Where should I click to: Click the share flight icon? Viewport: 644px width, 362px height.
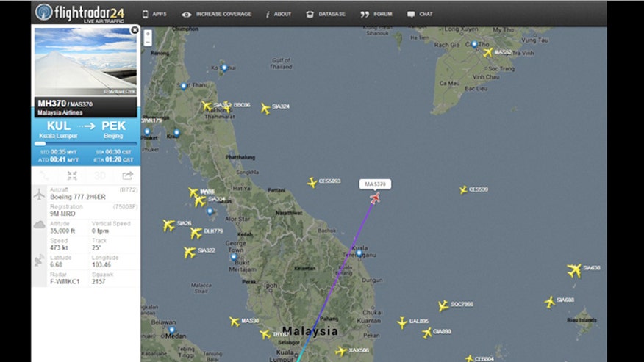[x=127, y=175]
